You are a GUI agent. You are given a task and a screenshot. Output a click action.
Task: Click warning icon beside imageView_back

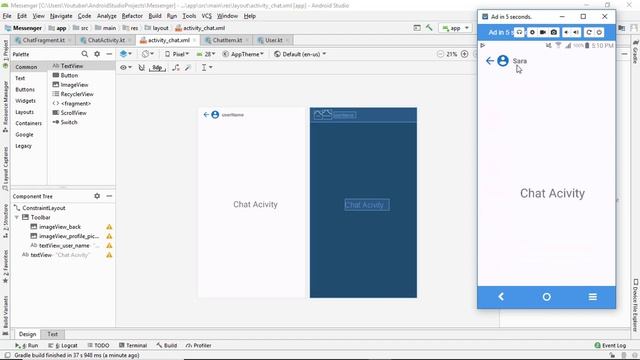click(109, 227)
